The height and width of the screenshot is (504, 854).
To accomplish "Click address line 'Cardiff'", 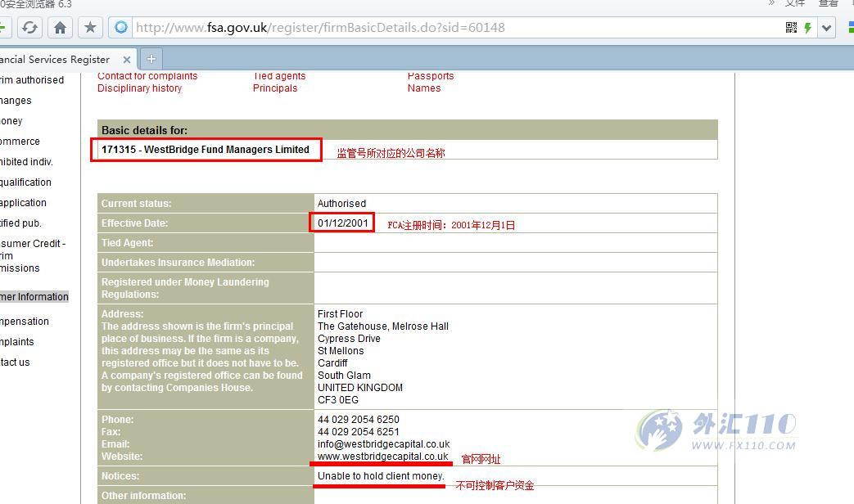I will [332, 363].
